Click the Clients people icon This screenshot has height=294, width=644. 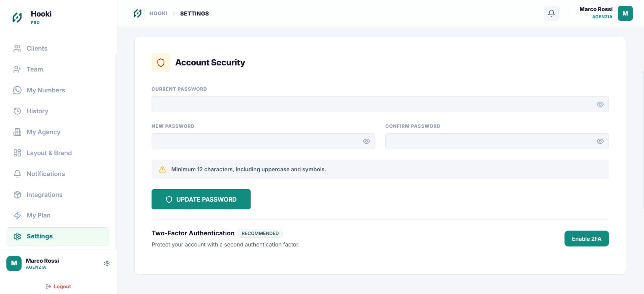click(x=17, y=49)
